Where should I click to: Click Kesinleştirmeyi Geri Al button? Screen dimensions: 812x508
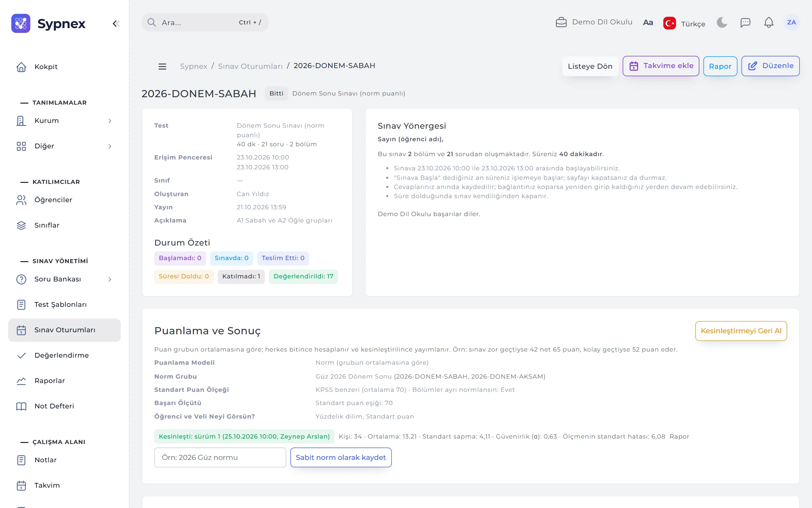click(x=741, y=331)
